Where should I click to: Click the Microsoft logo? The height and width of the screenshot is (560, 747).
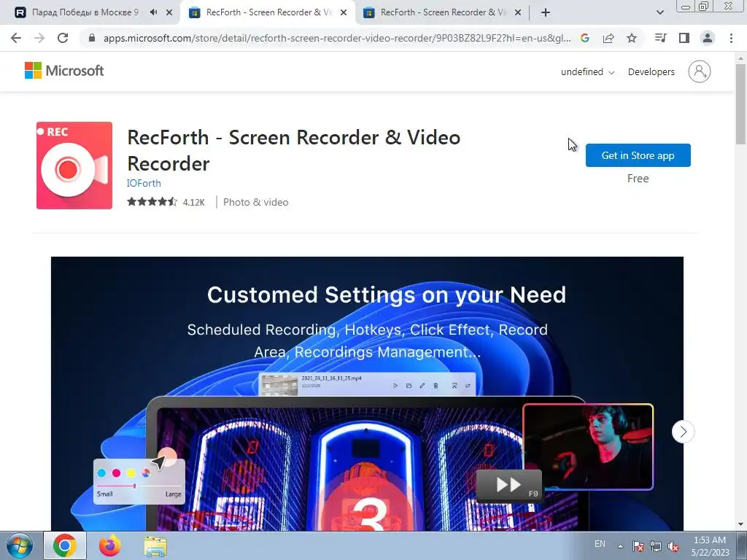click(x=64, y=71)
